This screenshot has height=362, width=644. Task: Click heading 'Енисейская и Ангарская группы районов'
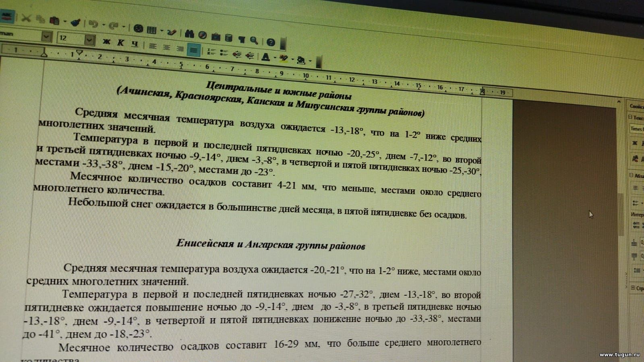(x=271, y=244)
